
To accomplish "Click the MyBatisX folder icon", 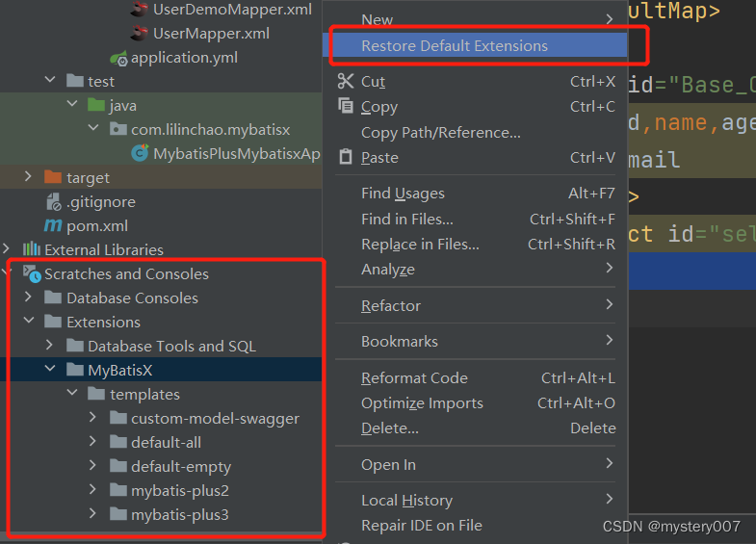I will point(75,370).
